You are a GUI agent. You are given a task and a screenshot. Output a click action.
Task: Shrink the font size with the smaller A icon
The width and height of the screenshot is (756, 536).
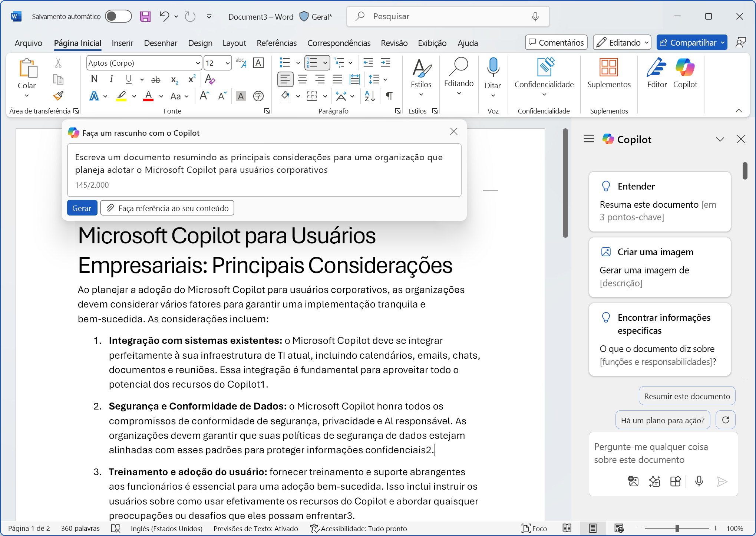pyautogui.click(x=222, y=96)
